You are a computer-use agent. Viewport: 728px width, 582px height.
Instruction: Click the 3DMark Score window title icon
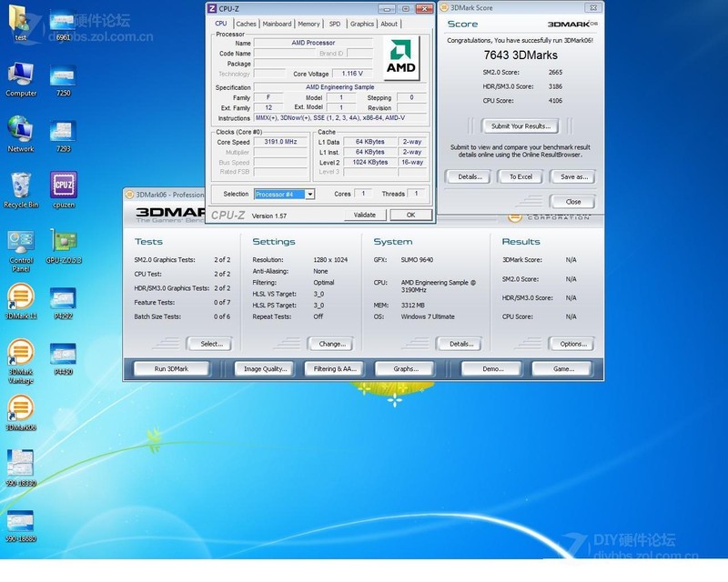(444, 7)
